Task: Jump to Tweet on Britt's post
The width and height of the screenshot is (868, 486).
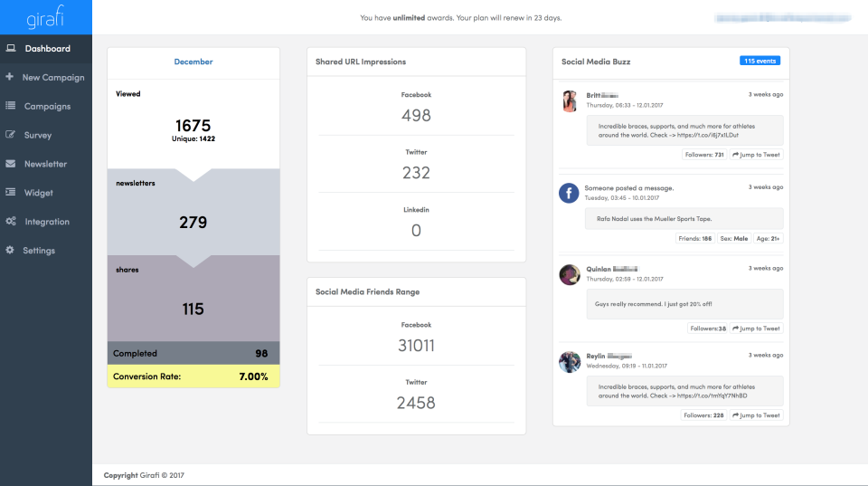Action: (x=756, y=155)
